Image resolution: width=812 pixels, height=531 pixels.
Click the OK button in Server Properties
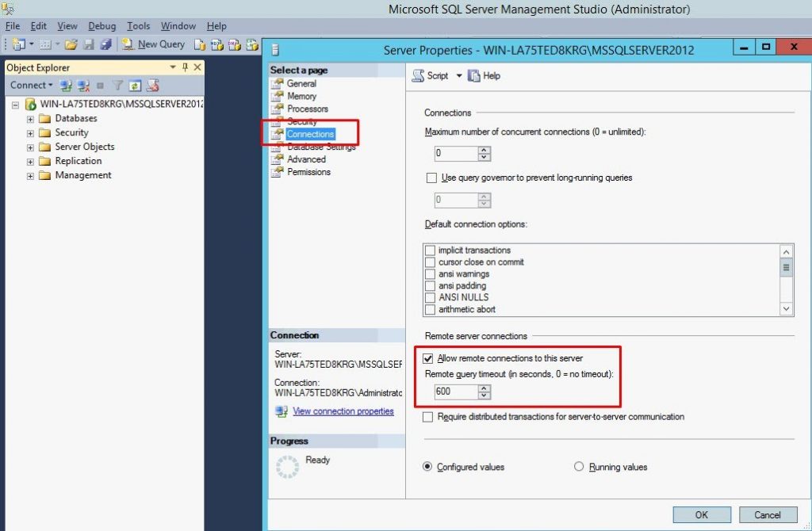(x=701, y=514)
